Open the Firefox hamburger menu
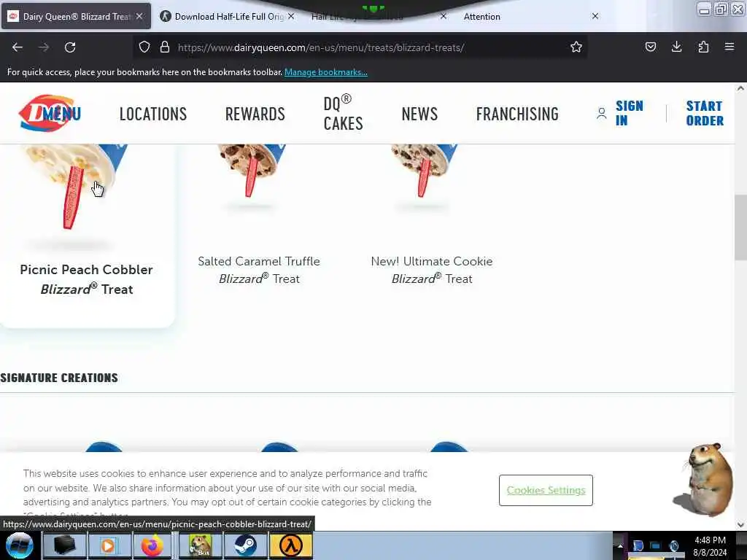Screen dimensions: 747x560 [729, 47]
